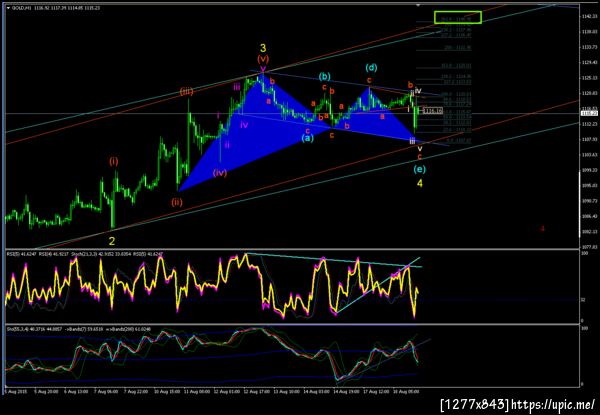Select the cyan (b) wave label

pos(324,76)
